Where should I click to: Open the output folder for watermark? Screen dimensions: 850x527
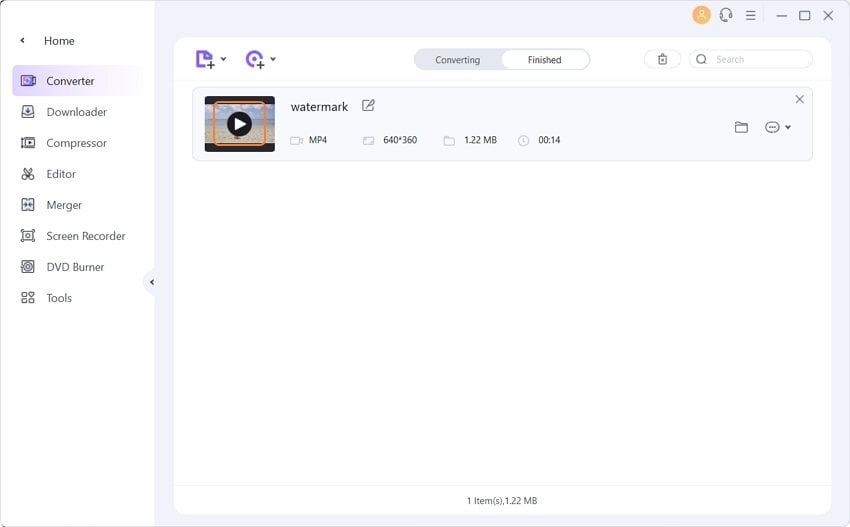coord(741,127)
